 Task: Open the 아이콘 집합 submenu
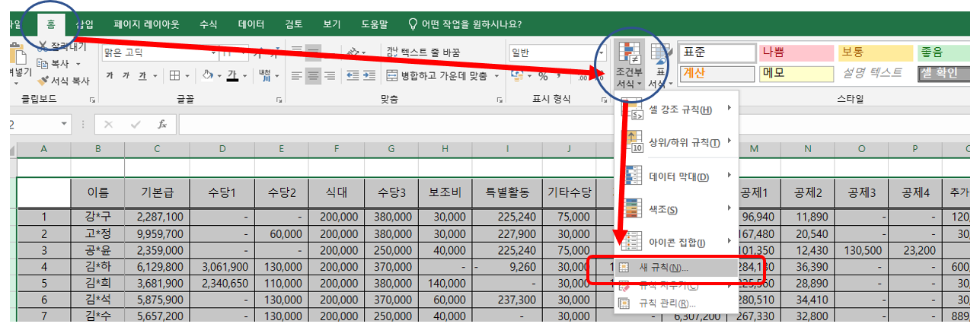676,243
